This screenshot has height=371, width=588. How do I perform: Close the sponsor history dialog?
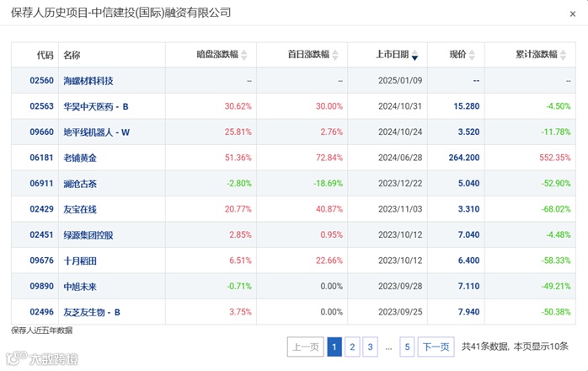point(572,14)
